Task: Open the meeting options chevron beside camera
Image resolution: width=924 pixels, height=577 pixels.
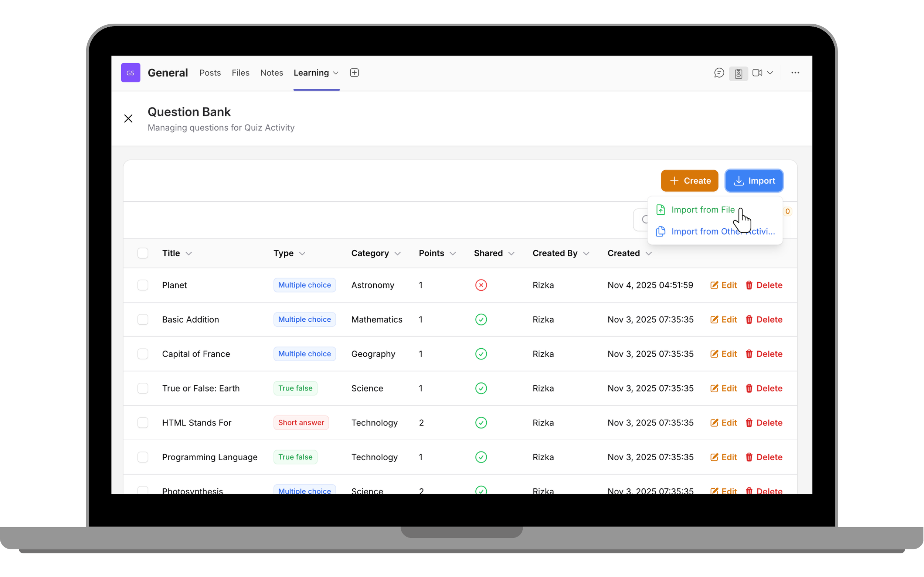Action: [x=771, y=72]
